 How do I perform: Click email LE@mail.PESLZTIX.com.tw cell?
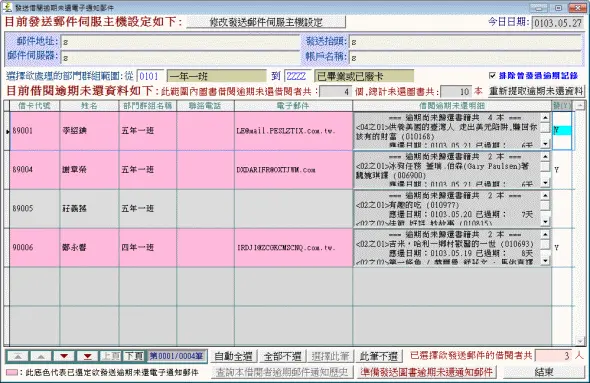293,131
